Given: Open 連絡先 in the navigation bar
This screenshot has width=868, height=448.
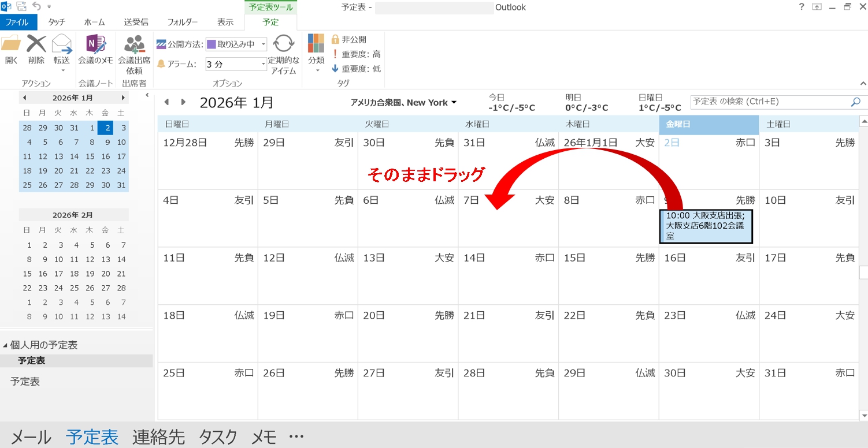Looking at the screenshot, I should point(158,437).
